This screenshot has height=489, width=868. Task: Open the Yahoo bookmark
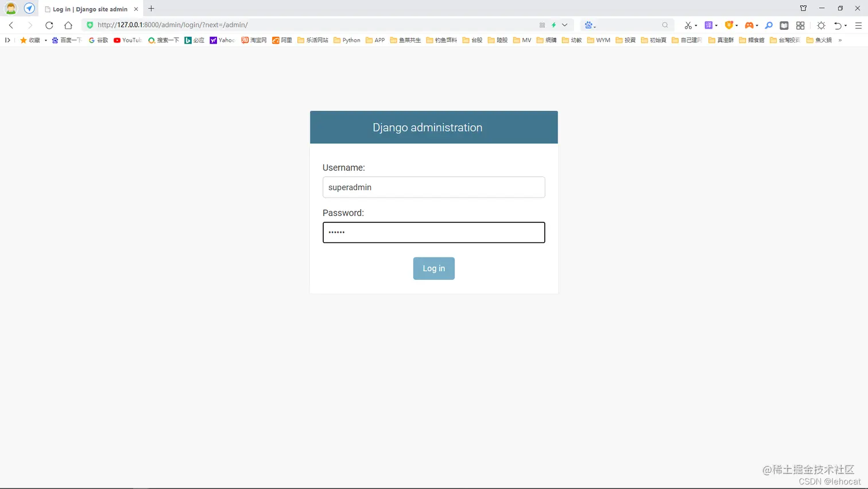click(223, 40)
